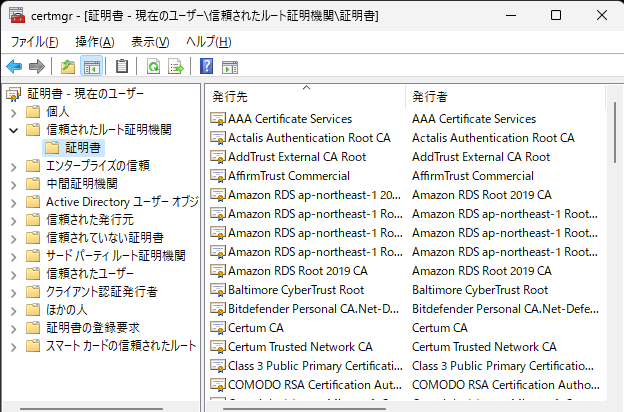Screen dimensions: 624x412
Task: Click certificate icon of AddTrust External CA Root
Action: tap(218, 157)
